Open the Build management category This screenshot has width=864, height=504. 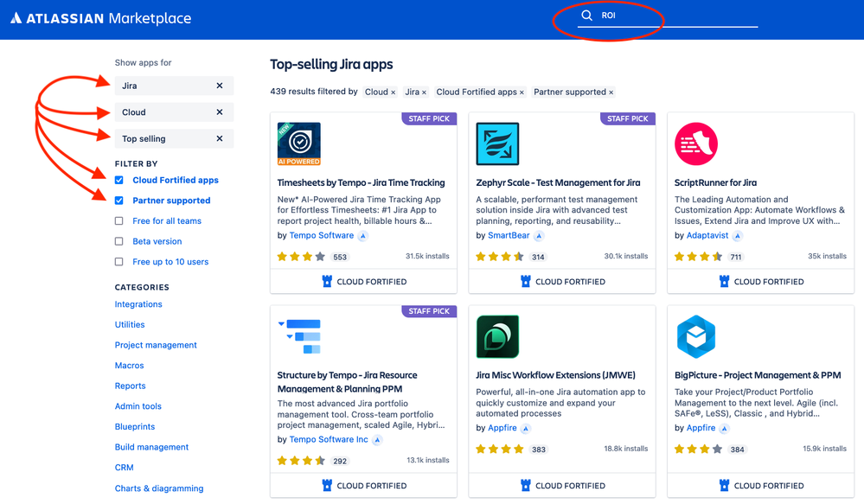(x=151, y=447)
